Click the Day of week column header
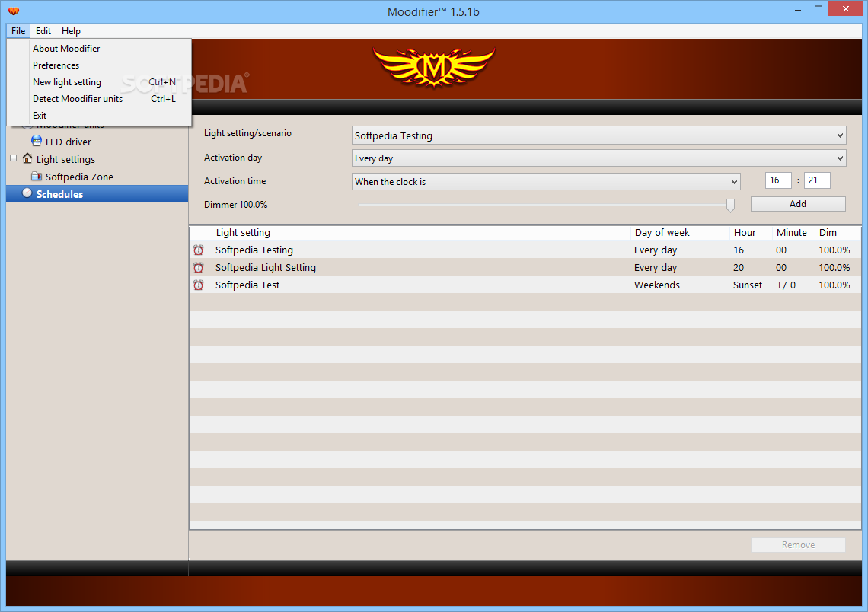Image resolution: width=868 pixels, height=612 pixels. tap(680, 233)
